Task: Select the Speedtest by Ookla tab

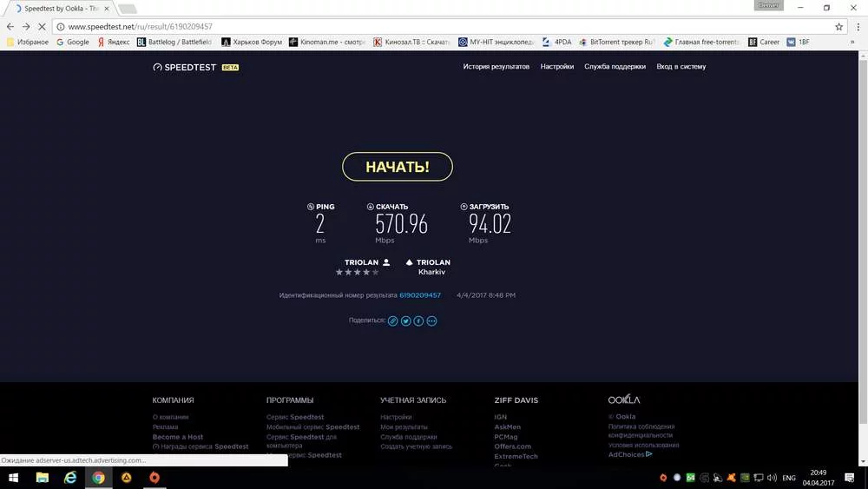Action: click(61, 9)
